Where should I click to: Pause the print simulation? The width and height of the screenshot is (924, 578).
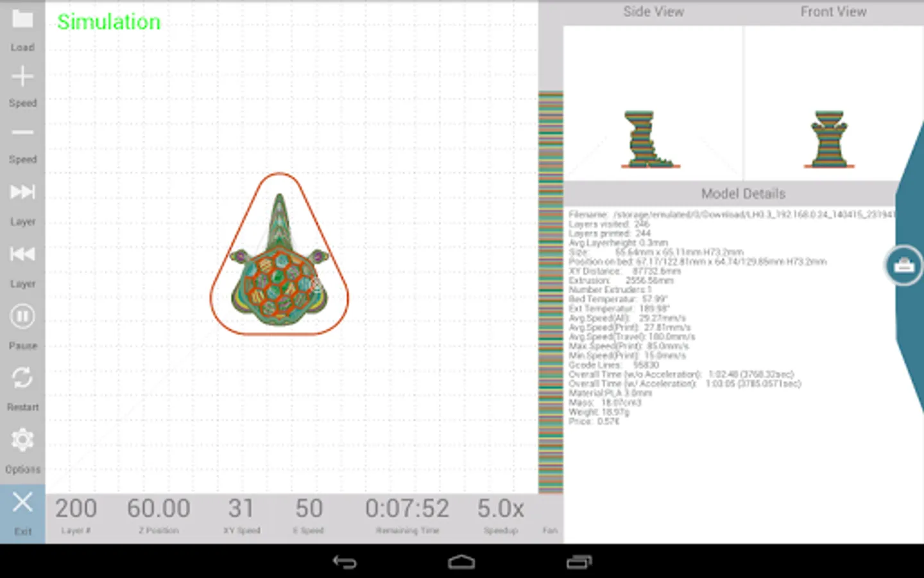coord(22,316)
